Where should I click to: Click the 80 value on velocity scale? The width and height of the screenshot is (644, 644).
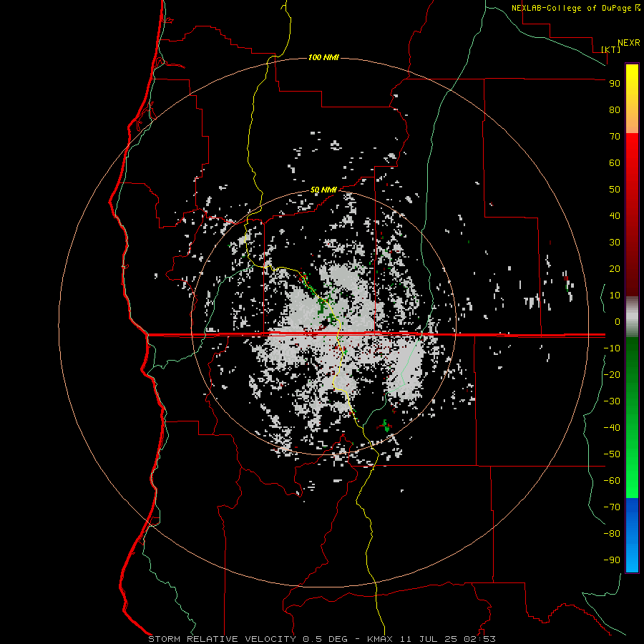(x=615, y=109)
